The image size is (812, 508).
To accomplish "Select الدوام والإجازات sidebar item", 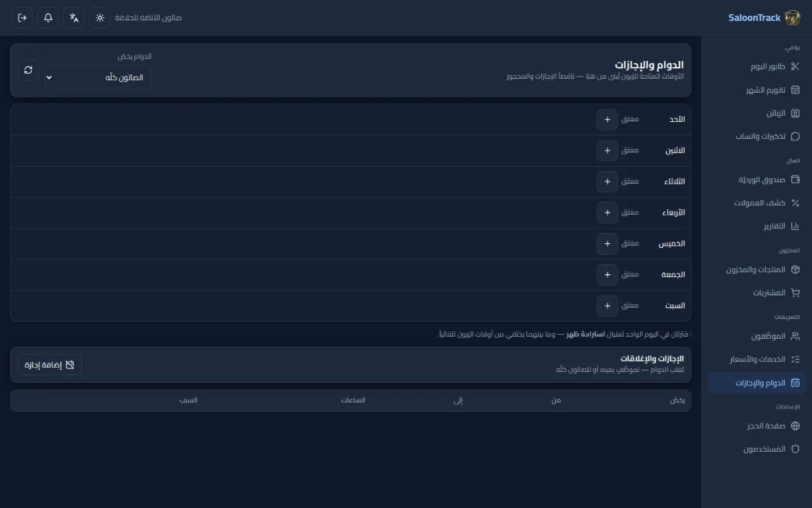I will [x=757, y=383].
